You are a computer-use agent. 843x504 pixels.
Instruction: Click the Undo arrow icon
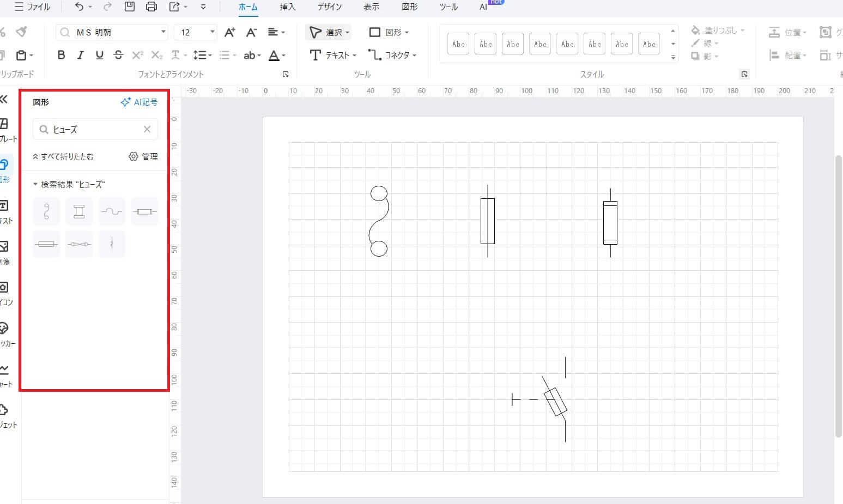pos(79,7)
